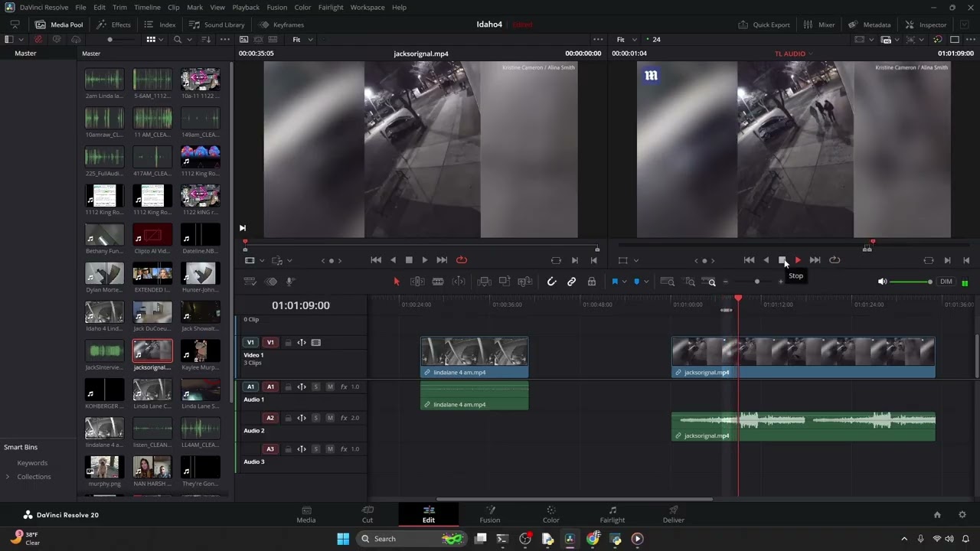
Task: Open the Playback menu
Action: 246,7
